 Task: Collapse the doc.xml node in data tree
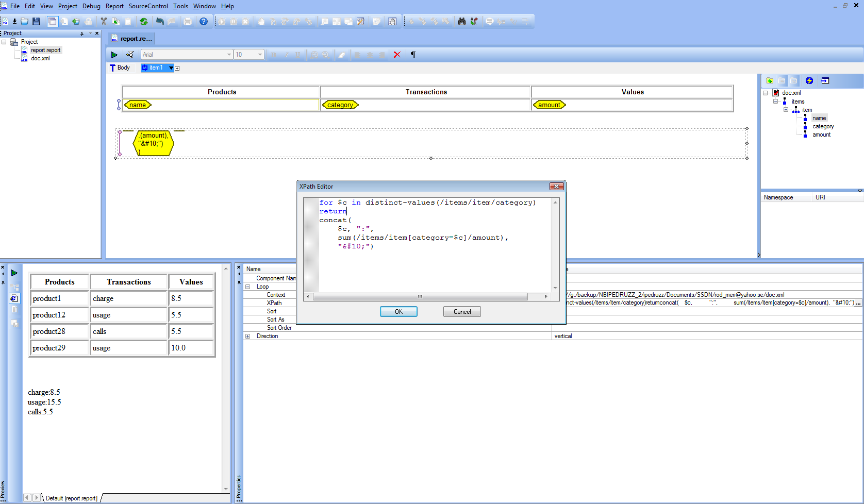pyautogui.click(x=766, y=93)
